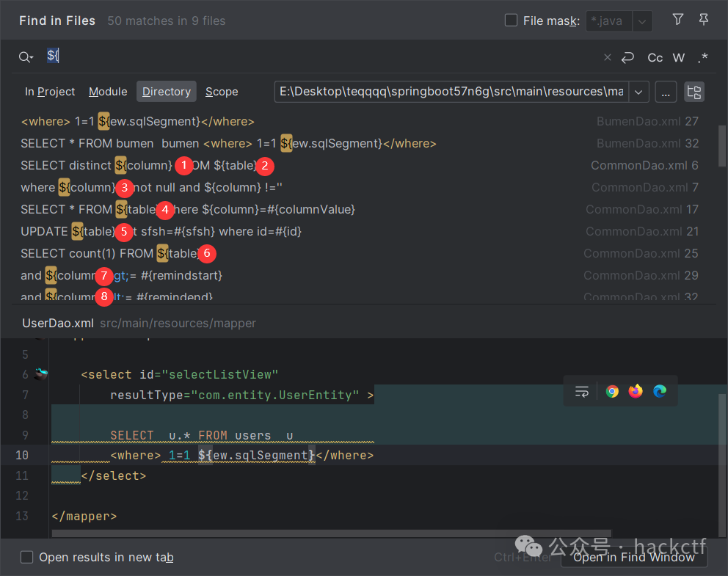Switch to In Project scope tab
728x576 pixels.
click(50, 92)
